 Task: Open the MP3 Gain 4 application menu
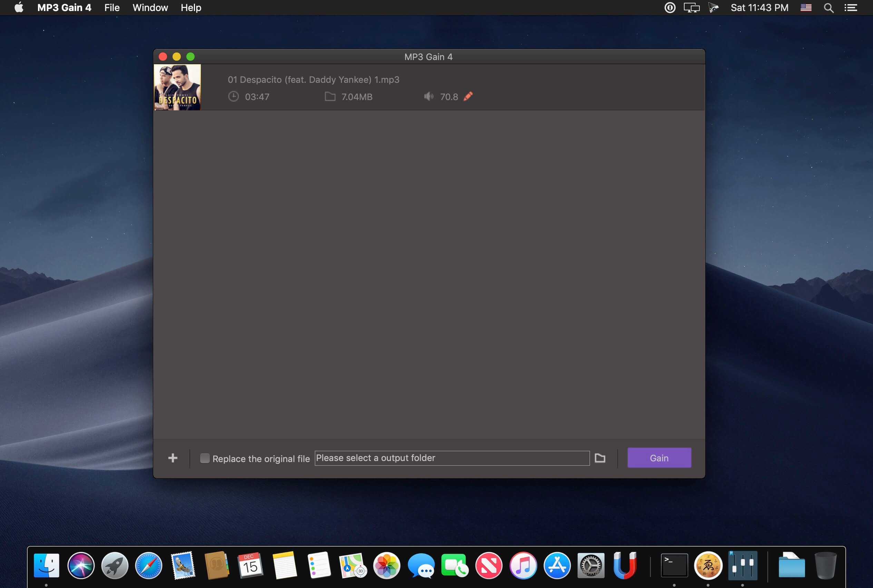[64, 8]
